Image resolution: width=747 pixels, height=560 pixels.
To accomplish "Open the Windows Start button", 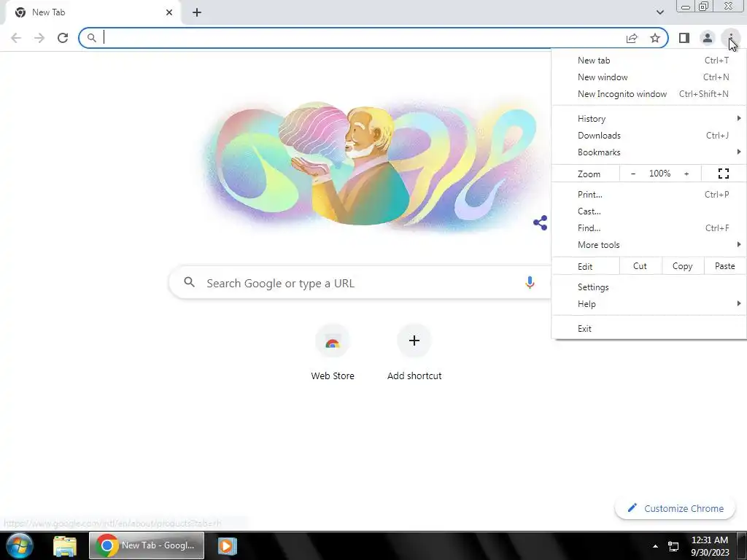I will (x=19, y=545).
